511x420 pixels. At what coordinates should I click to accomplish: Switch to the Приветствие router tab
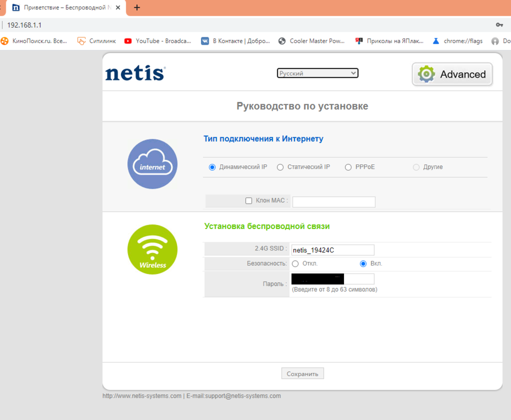tap(63, 8)
